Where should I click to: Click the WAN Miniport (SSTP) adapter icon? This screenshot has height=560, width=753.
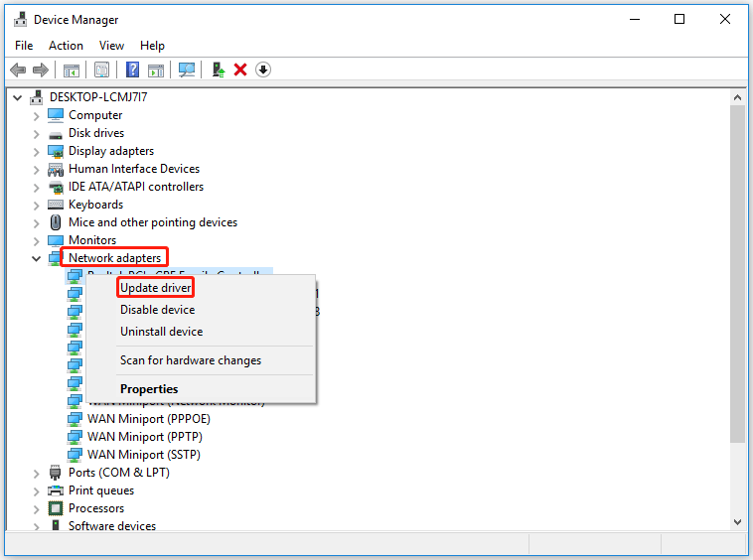(x=75, y=455)
